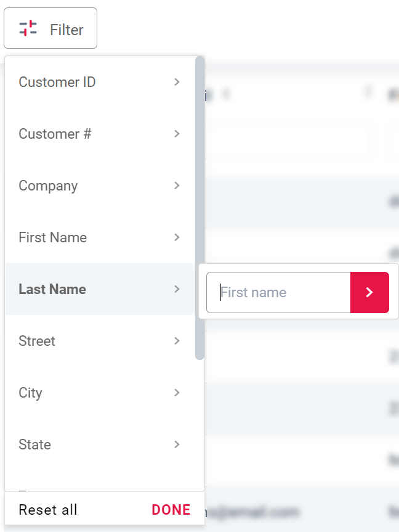399x532 pixels.
Task: Select Customer ID filter option
Action: click(57, 82)
